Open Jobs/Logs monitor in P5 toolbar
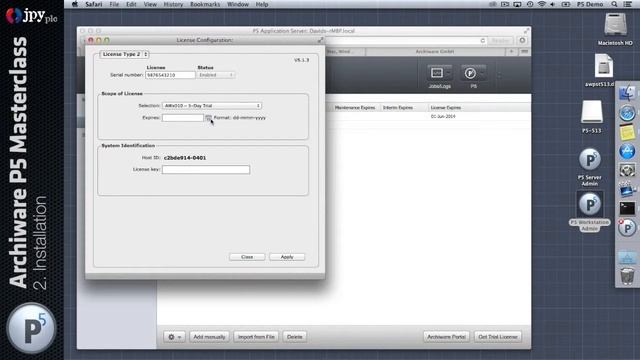This screenshot has height=360, width=640. tap(437, 73)
